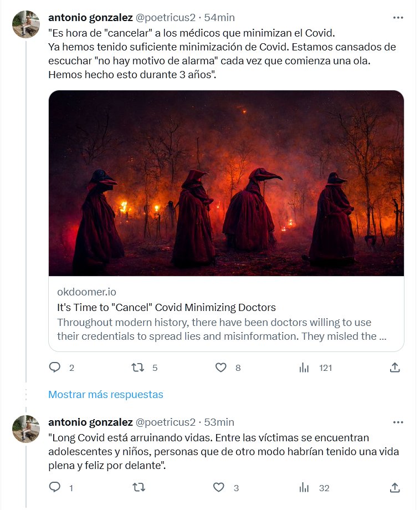Like the first tweet with 8 likes
This screenshot has width=420, height=510.
[x=221, y=367]
